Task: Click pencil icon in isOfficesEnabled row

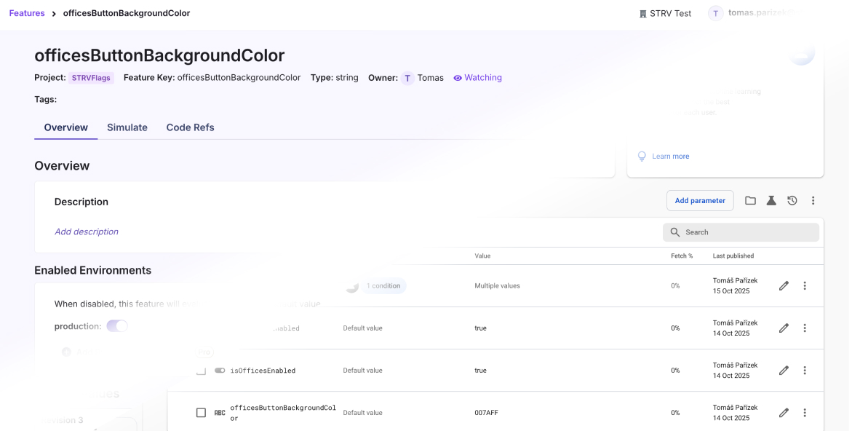Action: tap(784, 371)
